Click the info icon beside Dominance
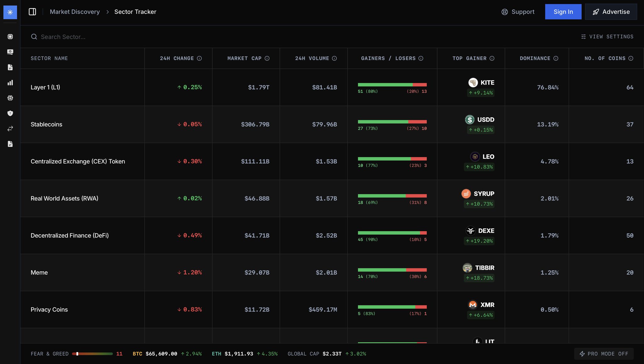The height and width of the screenshot is (364, 644). [556, 58]
